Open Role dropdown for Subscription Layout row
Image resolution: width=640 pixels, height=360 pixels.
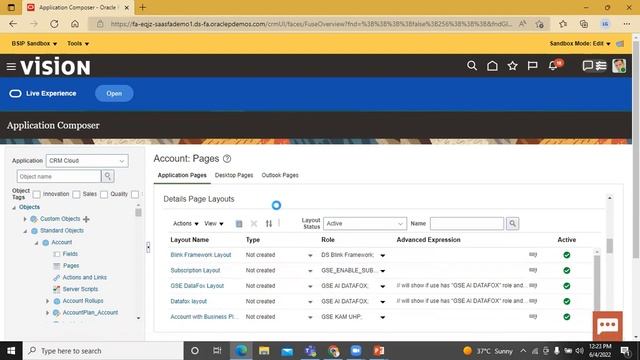[382, 271]
